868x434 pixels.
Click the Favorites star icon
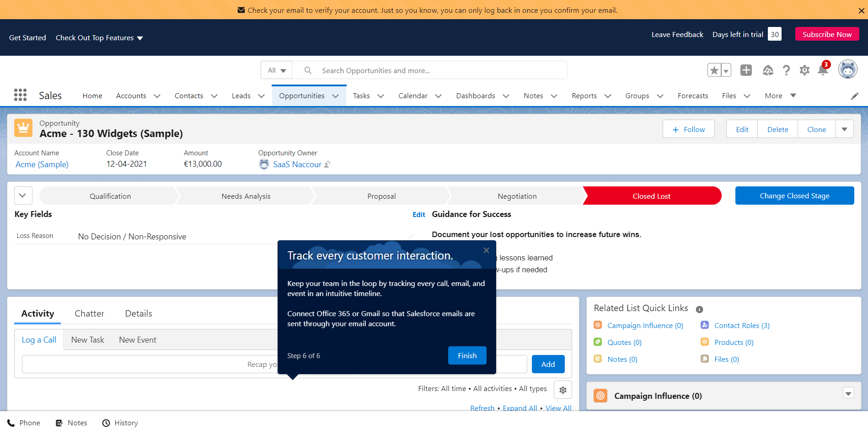pos(714,70)
